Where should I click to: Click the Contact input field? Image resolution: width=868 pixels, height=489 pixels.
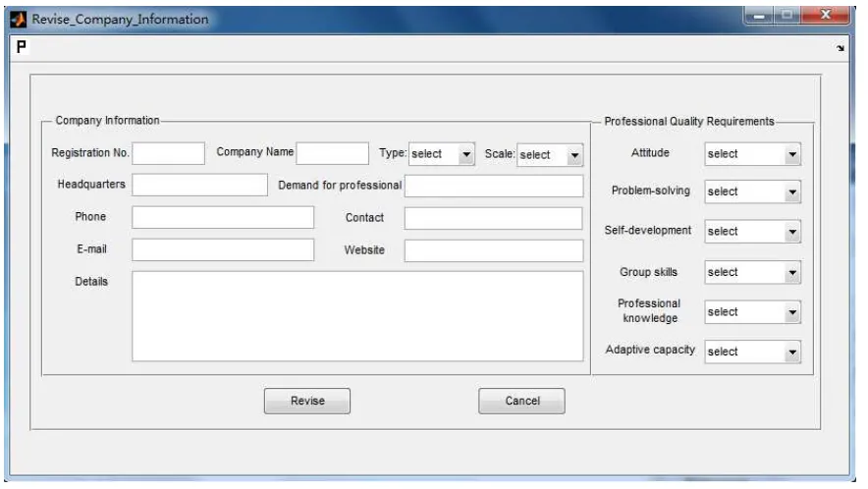tap(494, 218)
